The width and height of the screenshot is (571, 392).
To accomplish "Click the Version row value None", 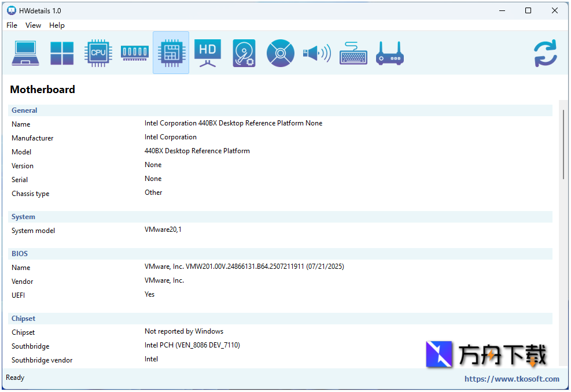I will [x=153, y=165].
